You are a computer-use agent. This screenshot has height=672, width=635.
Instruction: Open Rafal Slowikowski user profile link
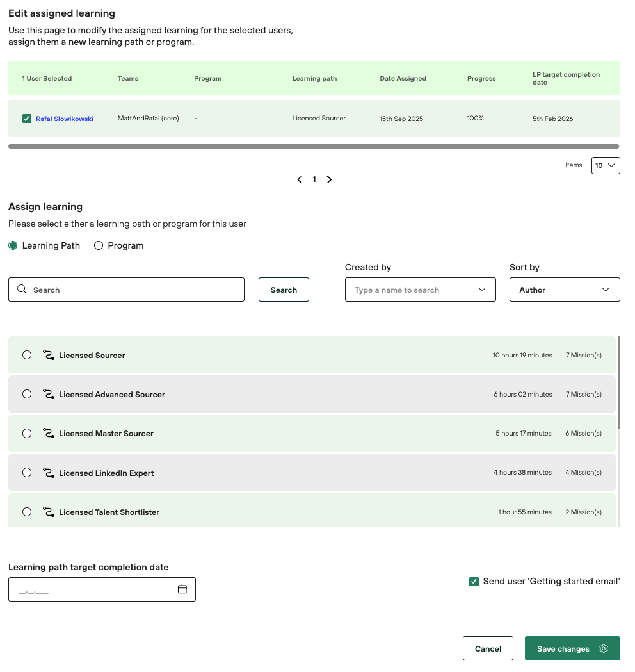tap(65, 119)
